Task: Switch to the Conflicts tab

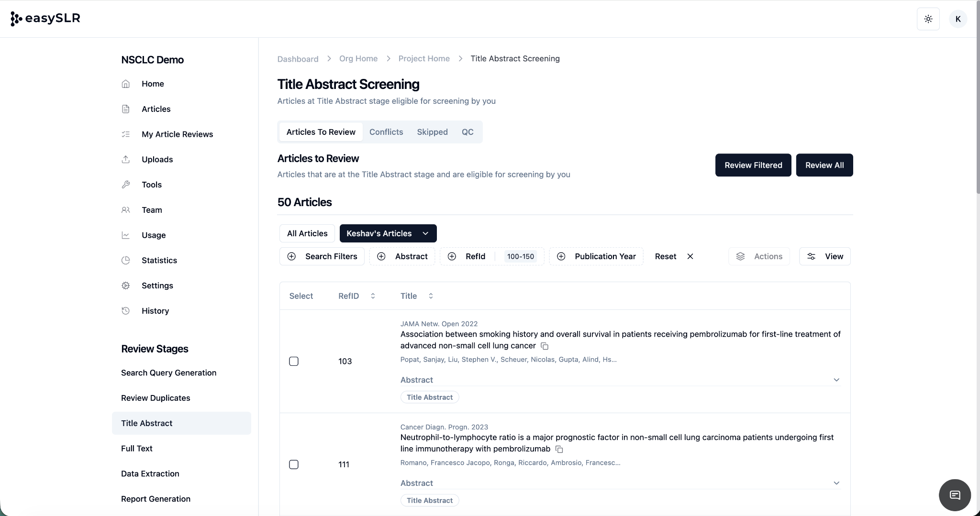Action: tap(386, 132)
